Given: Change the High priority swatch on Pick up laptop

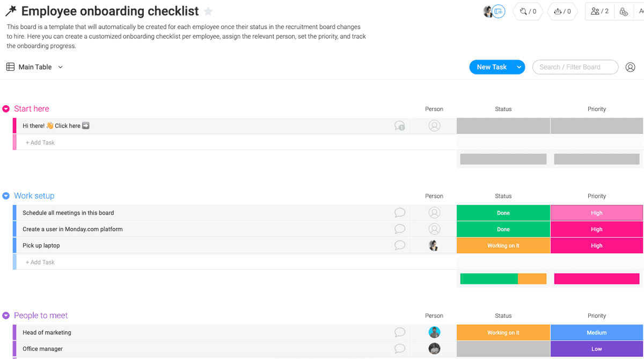Looking at the screenshot, I should coord(596,245).
